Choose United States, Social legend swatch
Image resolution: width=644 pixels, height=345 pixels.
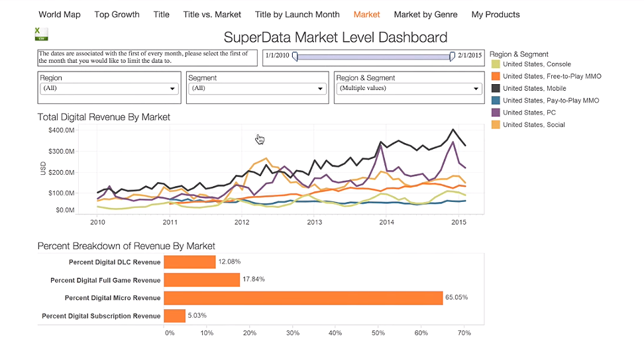click(x=496, y=124)
